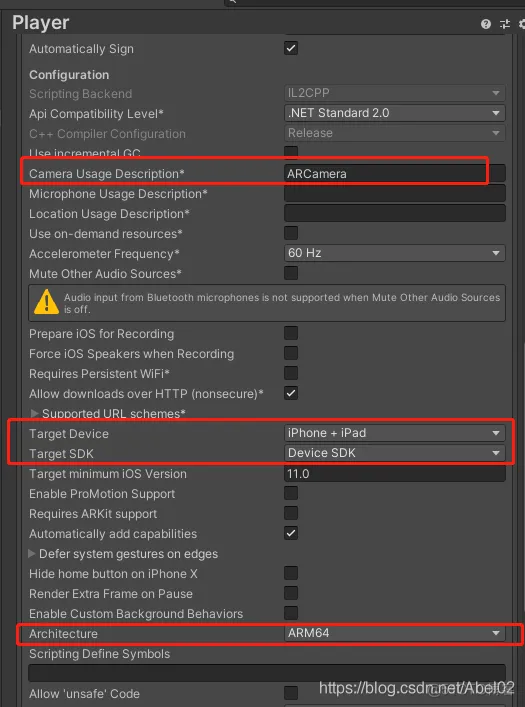This screenshot has width=525, height=707.
Task: Click the Accelerometer Frequency label
Action: tap(104, 253)
